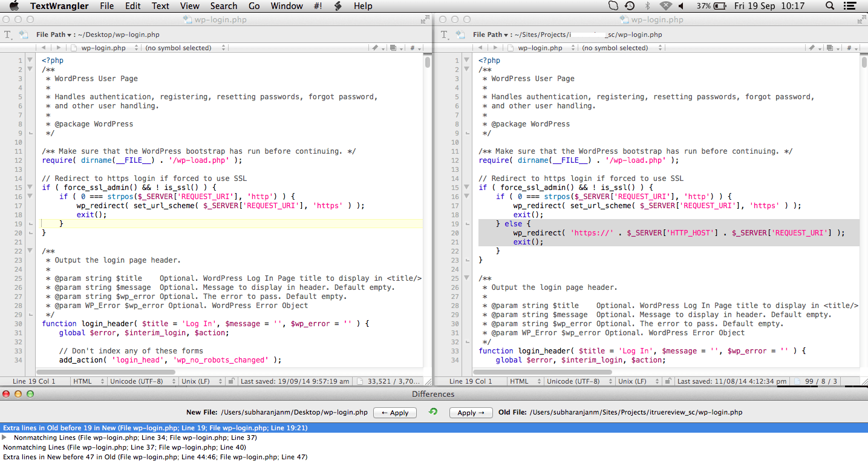This screenshot has width=868, height=469.
Task: Go to next document in left window
Action: 58,48
